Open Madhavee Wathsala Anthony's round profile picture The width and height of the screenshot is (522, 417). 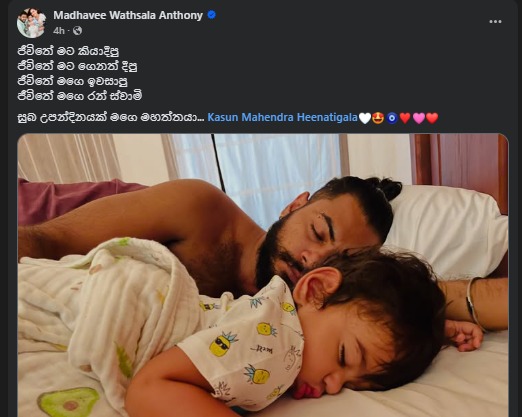click(31, 23)
